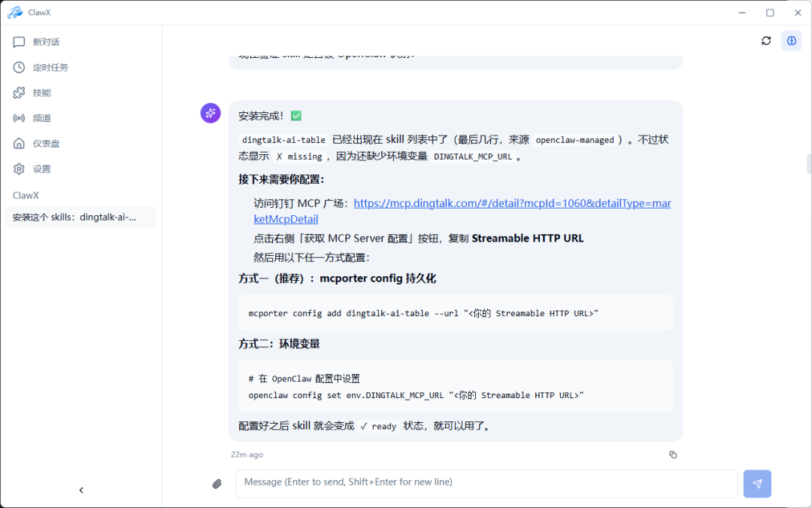Refresh the chat with reload icon
812x508 pixels.
click(x=766, y=41)
